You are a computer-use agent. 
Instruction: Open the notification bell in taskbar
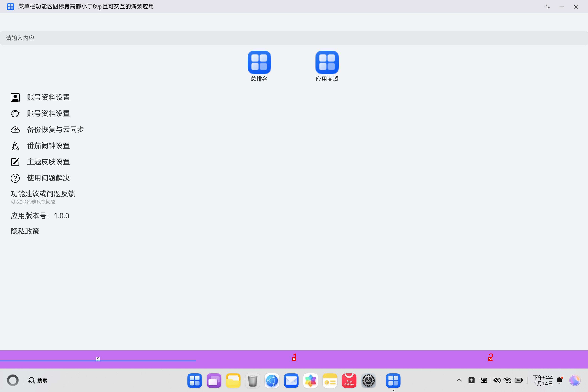point(560,381)
